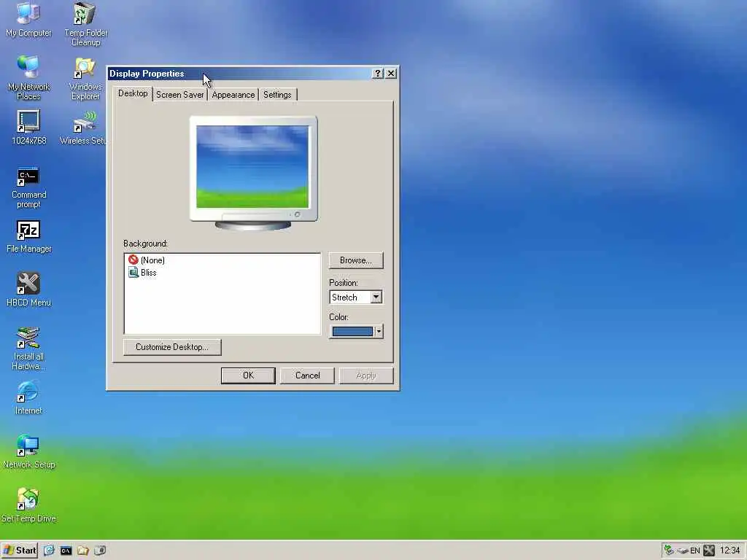
Task: Open the tools tray icon beside the clock
Action: 709,551
